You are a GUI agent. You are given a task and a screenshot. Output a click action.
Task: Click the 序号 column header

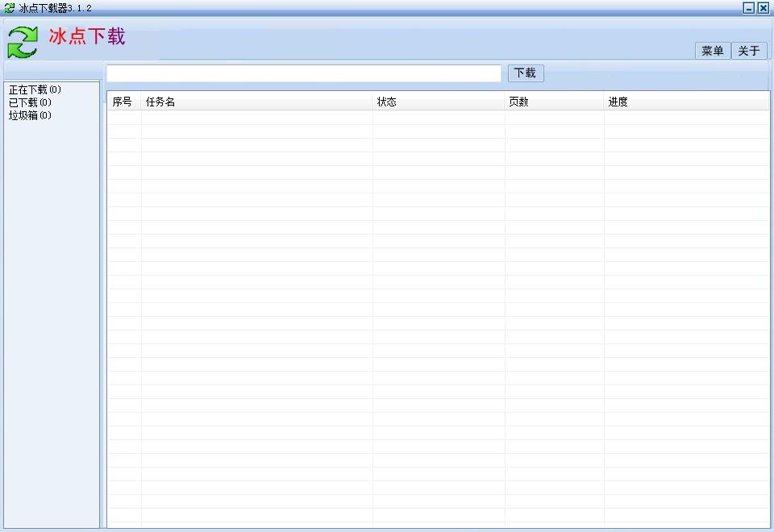point(123,101)
